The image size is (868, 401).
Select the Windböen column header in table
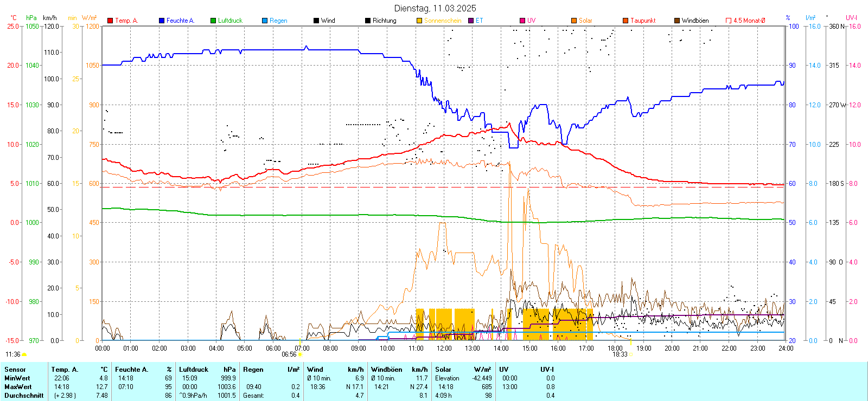tap(387, 370)
